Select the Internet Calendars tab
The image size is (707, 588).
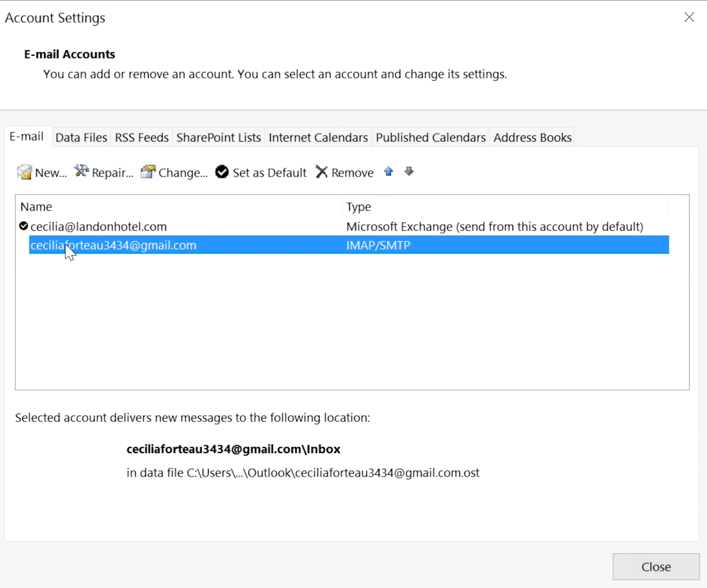(318, 138)
